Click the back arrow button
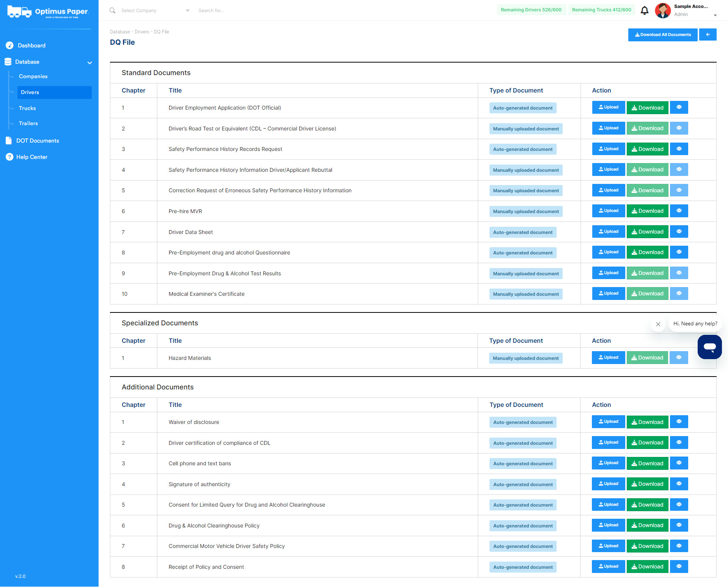The width and height of the screenshot is (728, 587). pyautogui.click(x=708, y=35)
